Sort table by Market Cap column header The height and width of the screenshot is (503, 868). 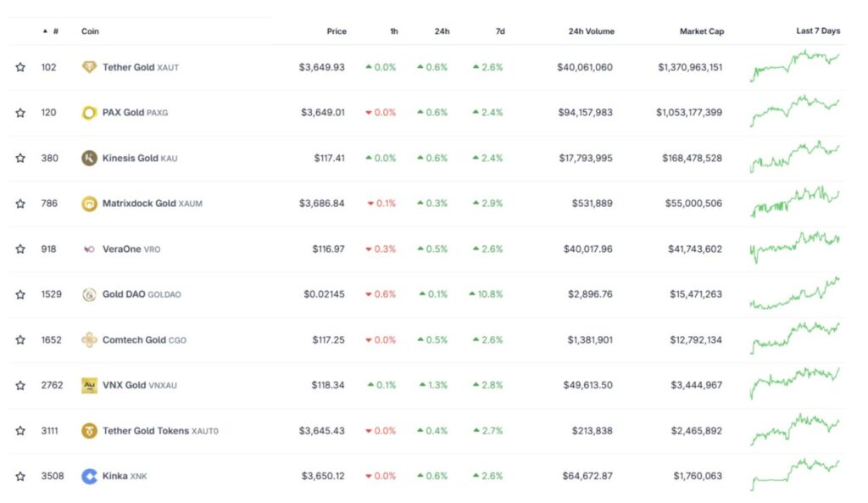(700, 31)
